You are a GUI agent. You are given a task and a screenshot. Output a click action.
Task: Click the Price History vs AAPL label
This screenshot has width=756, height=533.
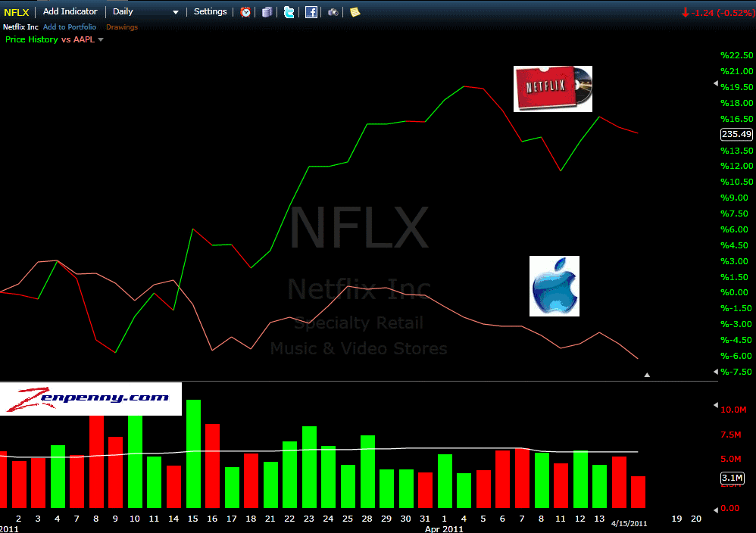coord(50,39)
